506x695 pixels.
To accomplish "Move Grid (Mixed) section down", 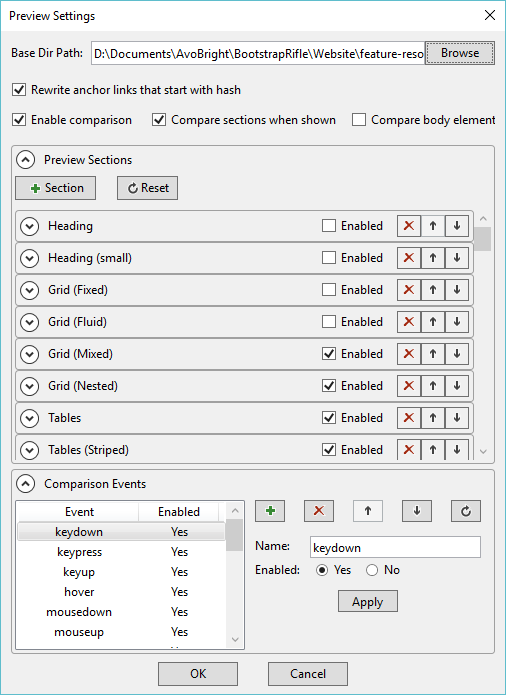I will coord(456,354).
